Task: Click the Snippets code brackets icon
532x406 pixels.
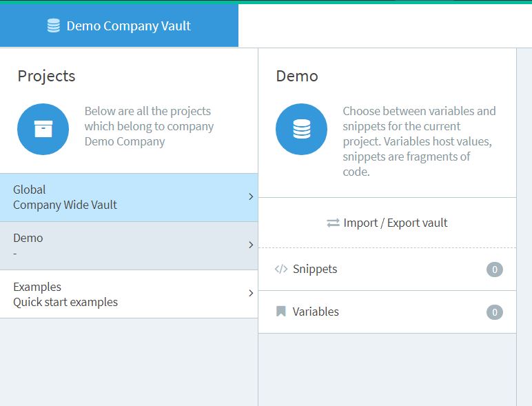Action: (x=280, y=270)
